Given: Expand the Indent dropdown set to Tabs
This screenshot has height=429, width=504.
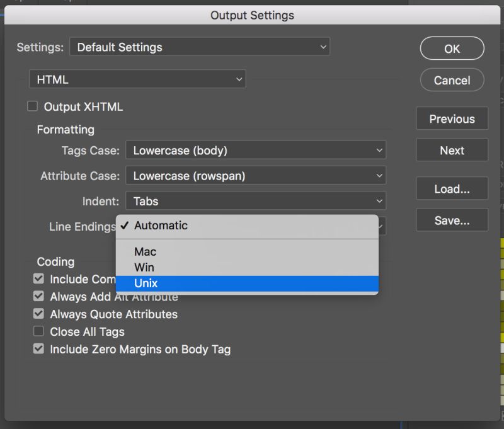Looking at the screenshot, I should point(256,202).
